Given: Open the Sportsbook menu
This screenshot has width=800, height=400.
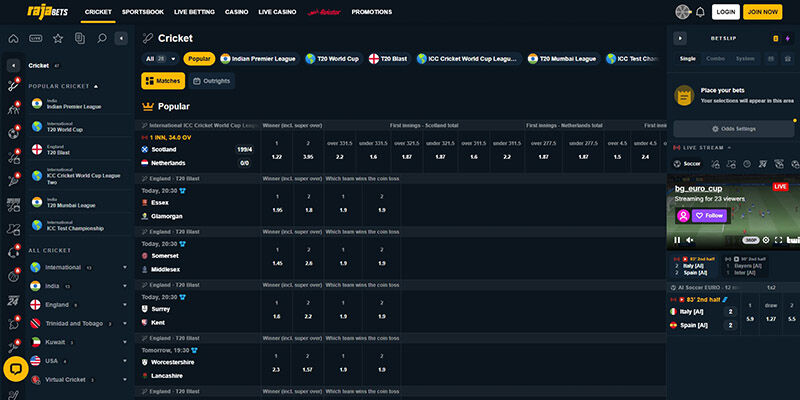Looking at the screenshot, I should 143,12.
